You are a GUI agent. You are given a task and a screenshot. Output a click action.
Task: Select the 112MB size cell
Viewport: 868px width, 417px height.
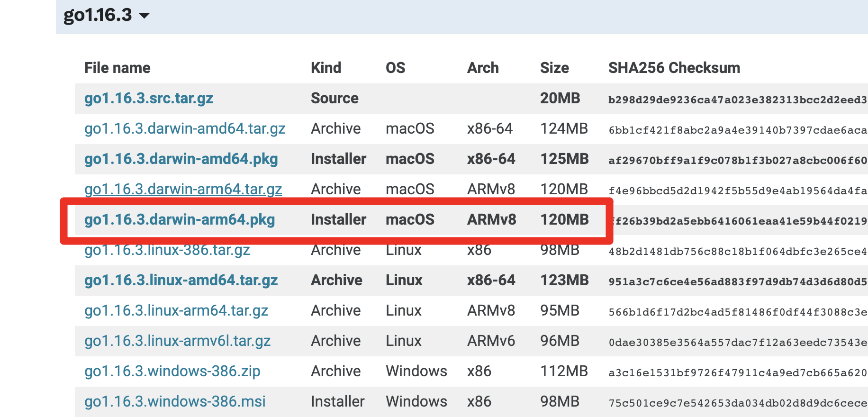coord(564,371)
